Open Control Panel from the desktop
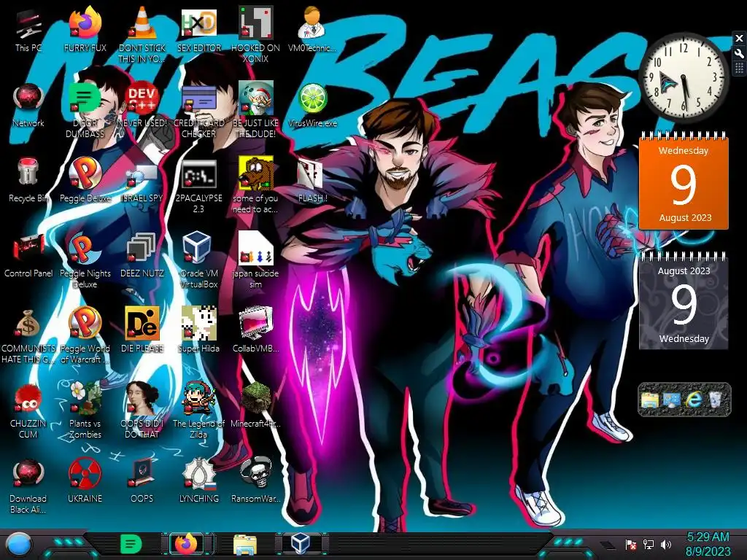Screen dimensions: 747x560 [28, 256]
